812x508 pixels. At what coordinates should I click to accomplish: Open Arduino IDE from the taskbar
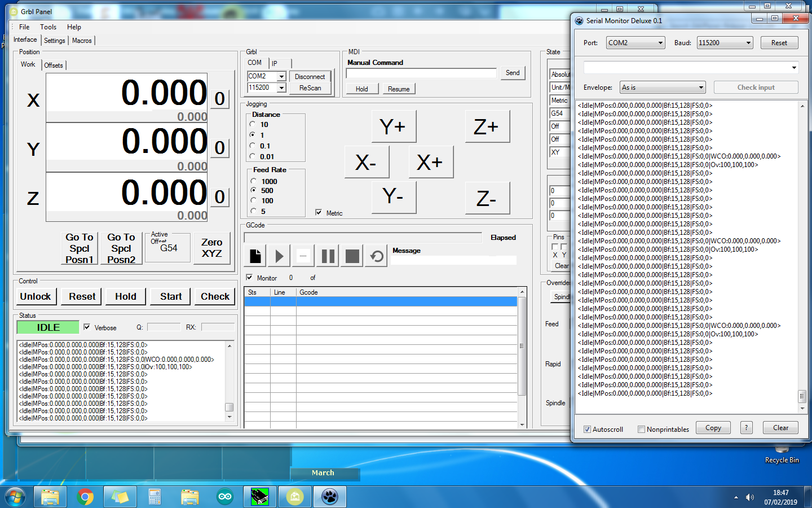225,497
